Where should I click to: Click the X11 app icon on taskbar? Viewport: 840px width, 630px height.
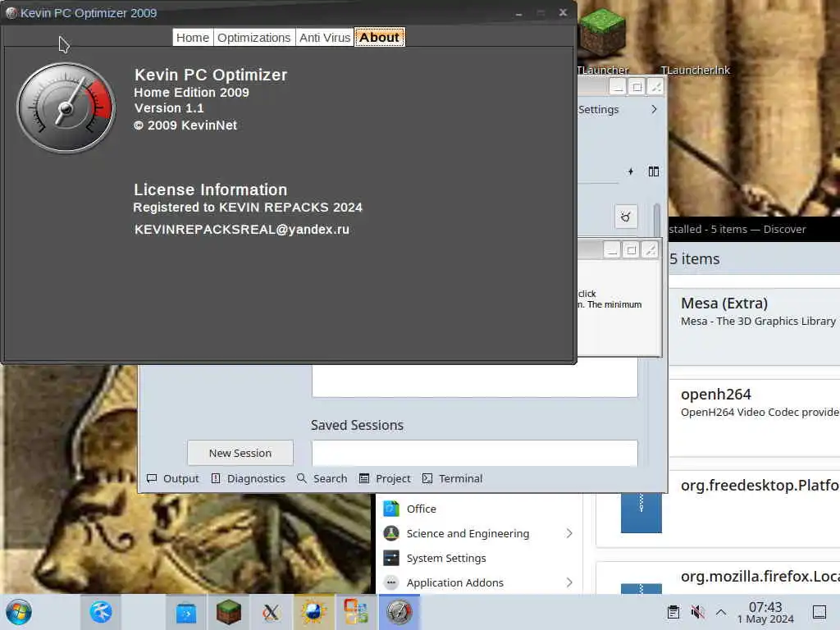coord(271,612)
